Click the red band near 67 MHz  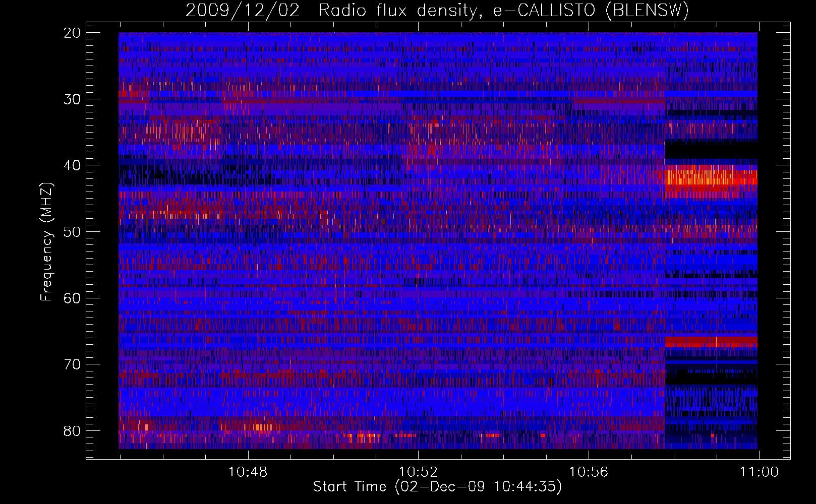click(x=711, y=342)
